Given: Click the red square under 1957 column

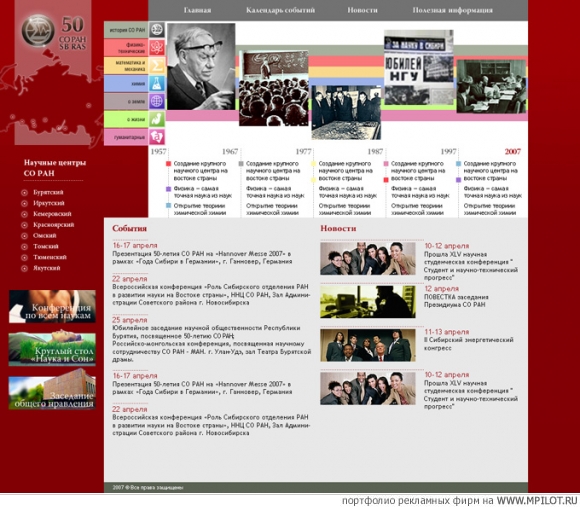Looking at the screenshot, I should coord(168,164).
